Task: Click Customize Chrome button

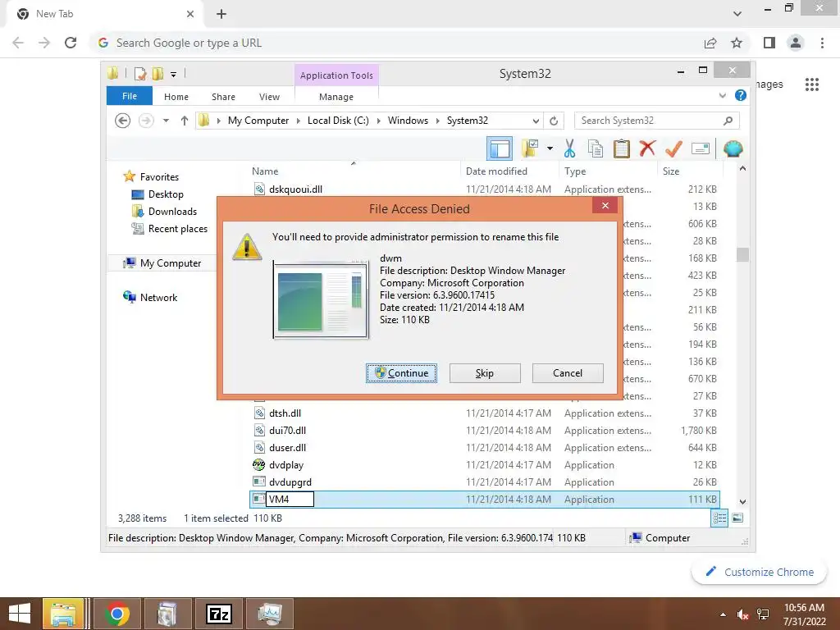Action: pyautogui.click(x=759, y=572)
